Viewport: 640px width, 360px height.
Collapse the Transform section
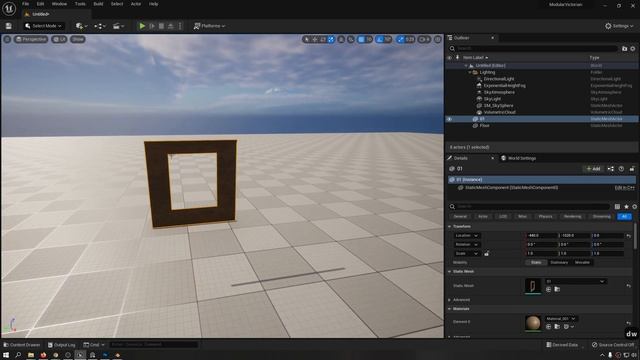click(450, 226)
